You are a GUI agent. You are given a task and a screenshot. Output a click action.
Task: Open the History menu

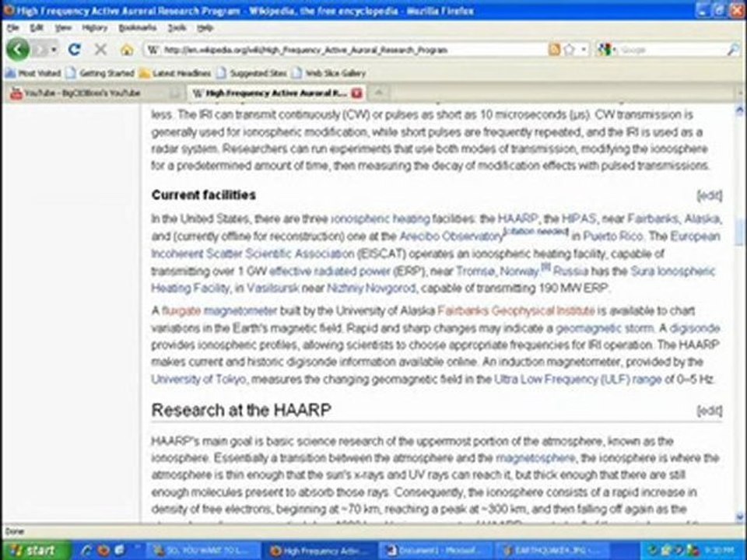point(95,28)
